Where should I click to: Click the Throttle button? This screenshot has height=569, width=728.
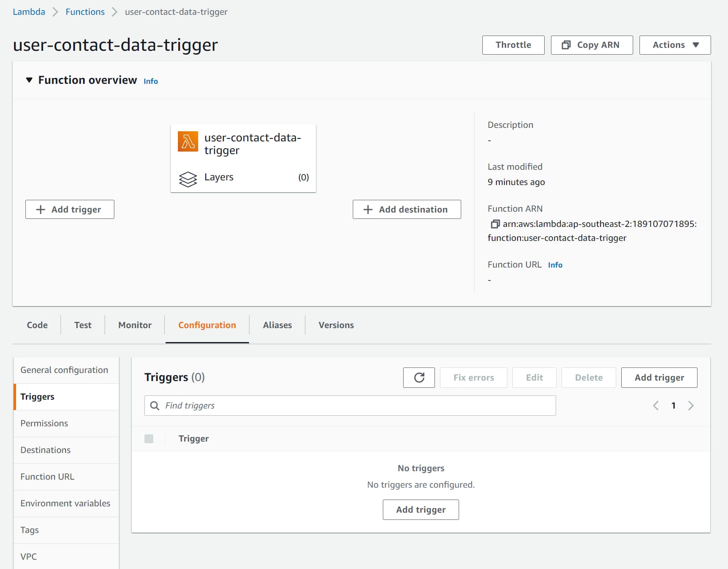point(513,45)
